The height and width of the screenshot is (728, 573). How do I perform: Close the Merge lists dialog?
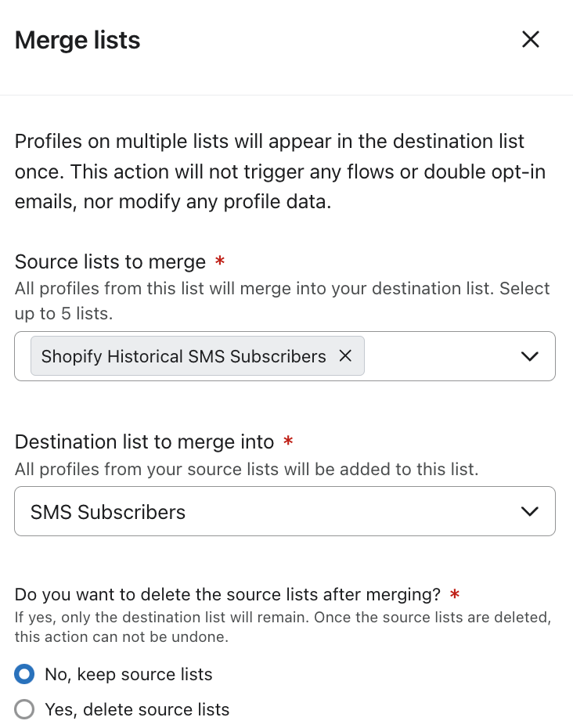tap(531, 39)
